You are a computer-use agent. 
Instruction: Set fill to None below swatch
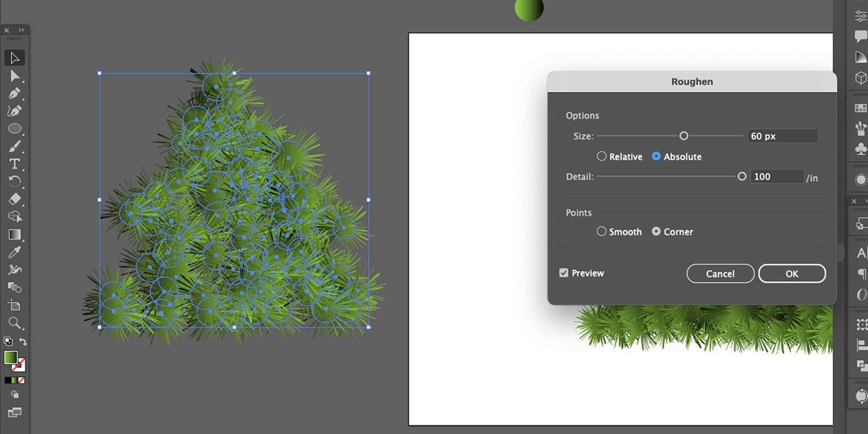21,380
